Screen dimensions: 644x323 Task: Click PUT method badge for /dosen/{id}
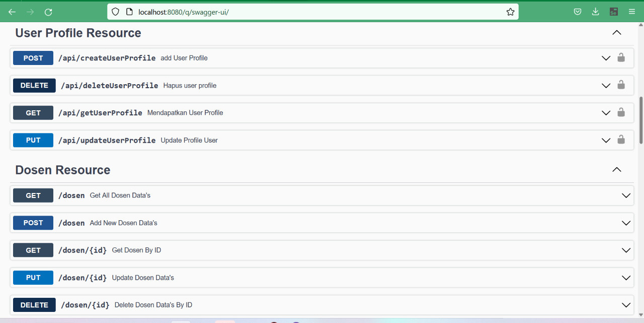coord(33,278)
